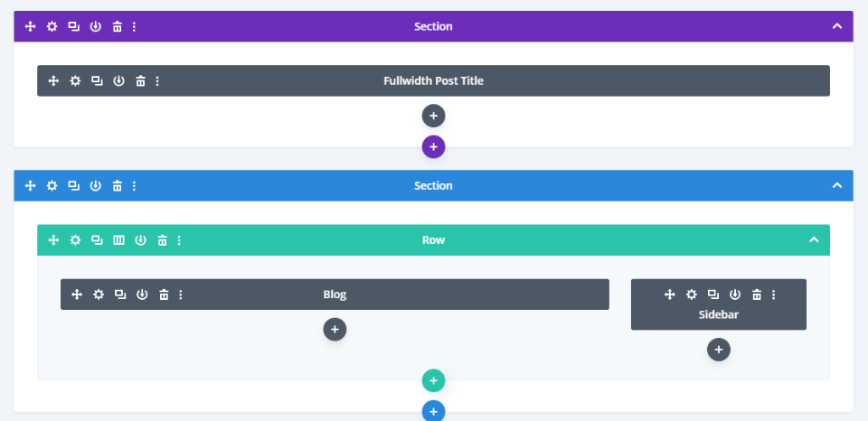Collapse the blue Section

point(837,185)
